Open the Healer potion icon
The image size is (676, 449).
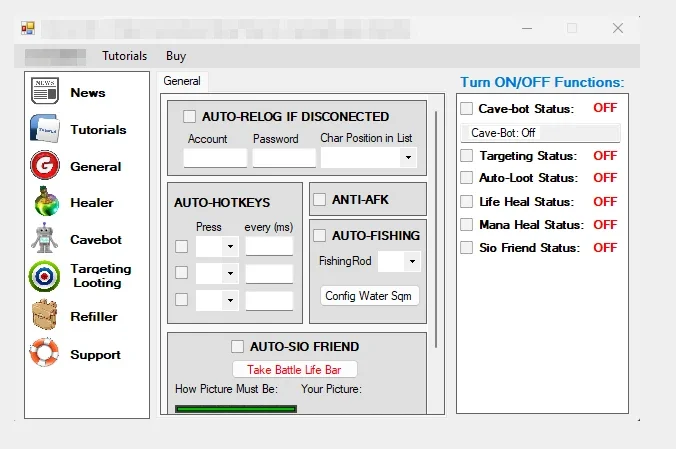coord(47,201)
